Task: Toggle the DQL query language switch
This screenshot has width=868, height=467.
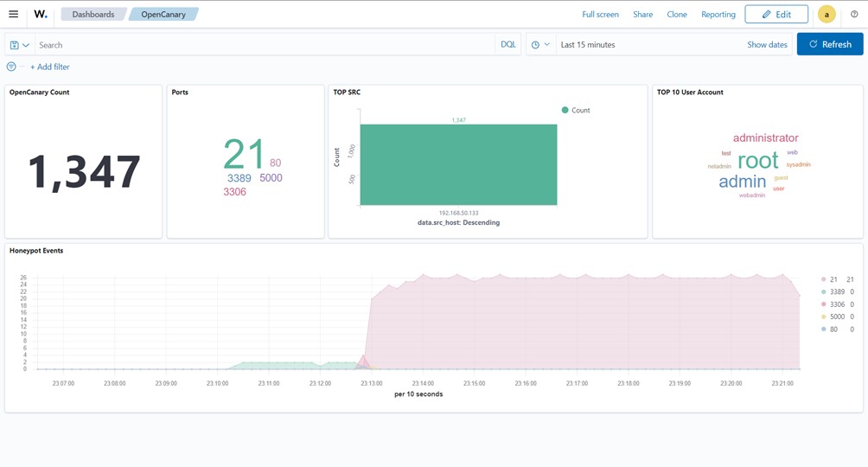Action: coord(507,44)
